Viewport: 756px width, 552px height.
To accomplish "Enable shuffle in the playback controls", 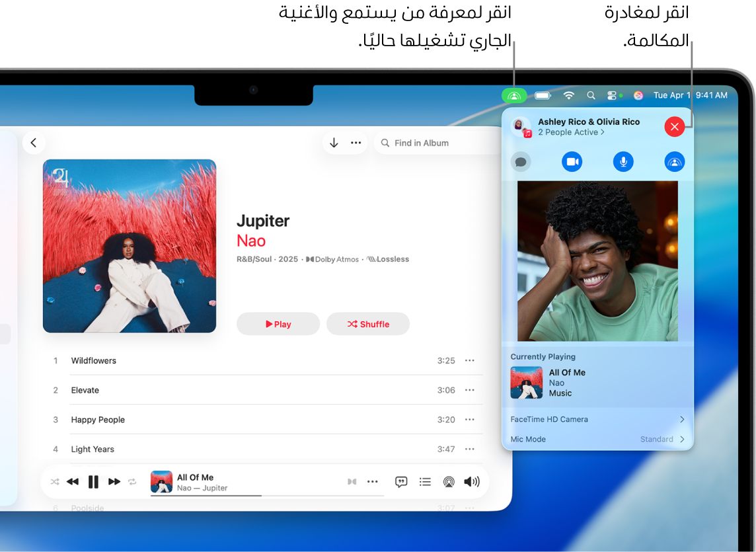I will click(x=55, y=481).
